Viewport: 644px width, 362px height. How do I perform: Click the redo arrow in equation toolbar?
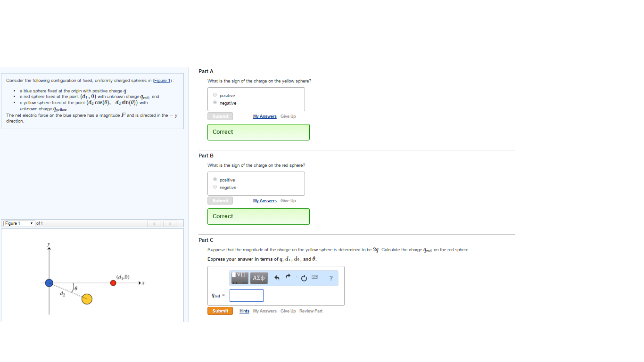coord(288,278)
